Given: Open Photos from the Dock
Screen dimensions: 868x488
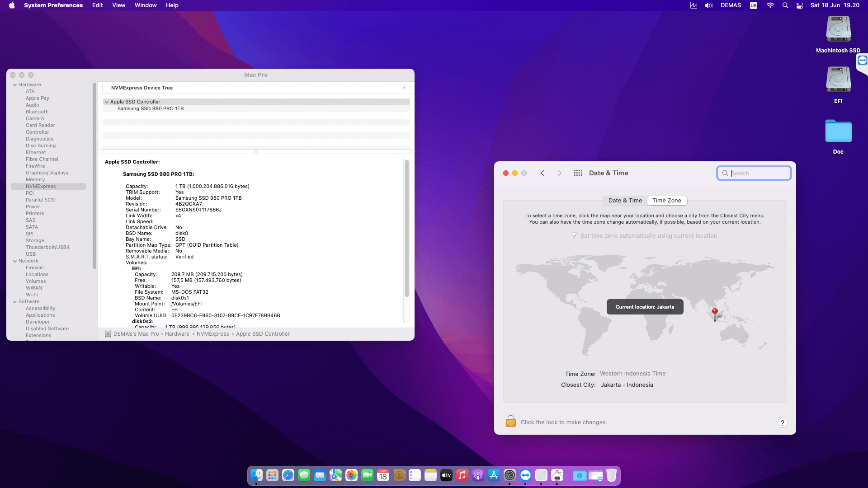Looking at the screenshot, I should (x=351, y=475).
